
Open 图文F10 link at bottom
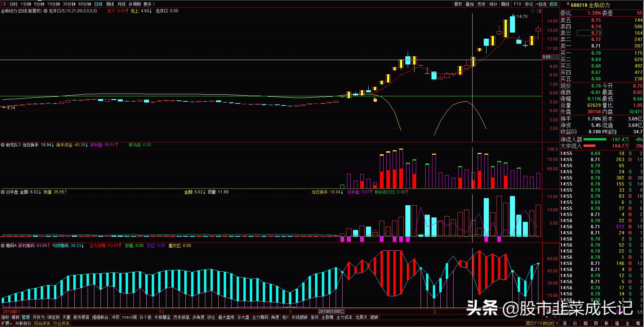(534, 324)
